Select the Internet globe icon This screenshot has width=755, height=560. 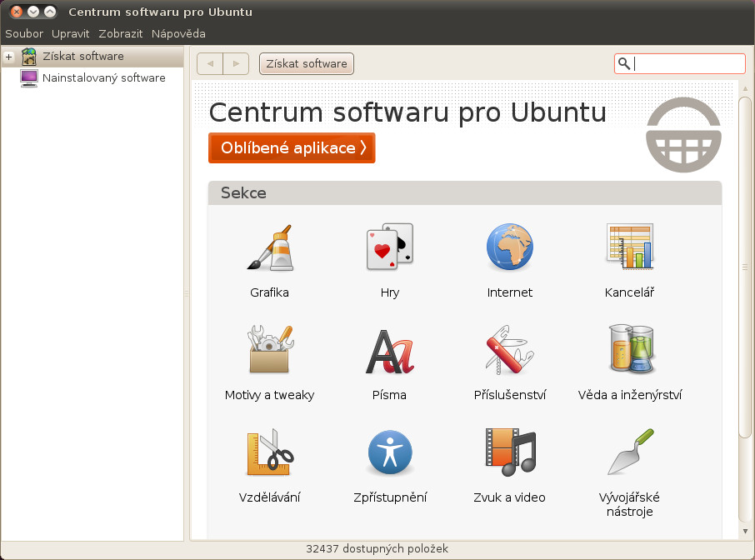[x=509, y=247]
